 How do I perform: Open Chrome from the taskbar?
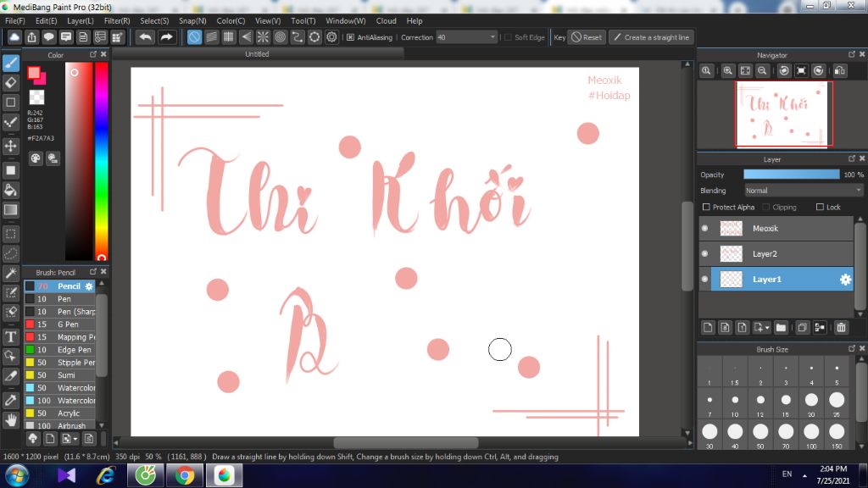186,476
